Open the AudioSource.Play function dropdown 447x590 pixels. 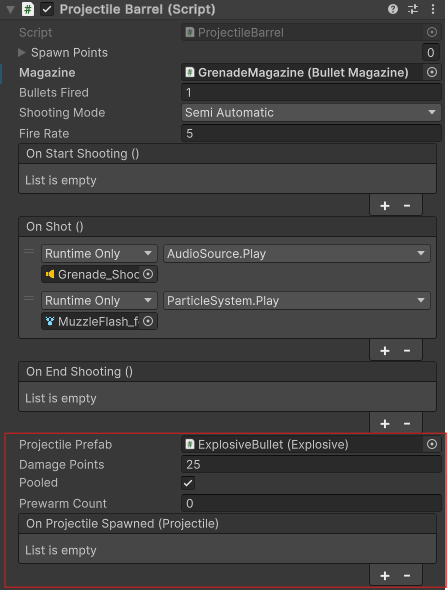[x=296, y=254]
